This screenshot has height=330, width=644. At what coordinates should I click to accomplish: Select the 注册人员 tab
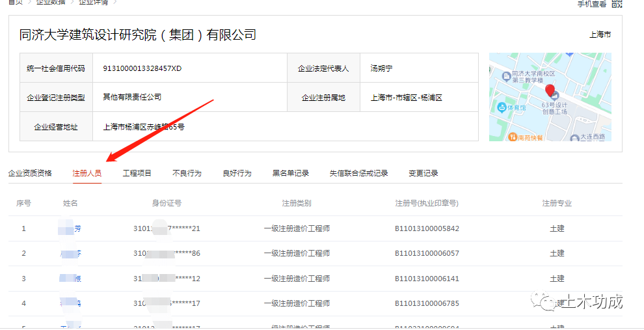pos(87,173)
